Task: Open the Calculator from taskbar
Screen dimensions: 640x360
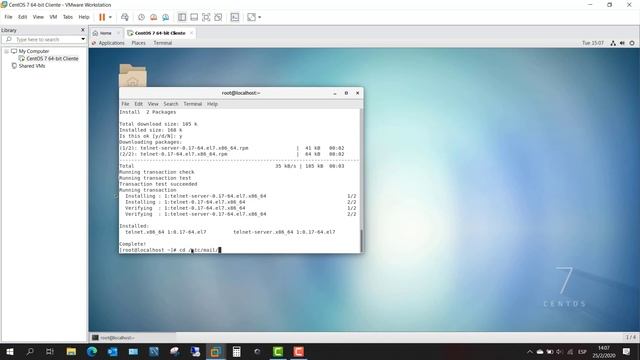Action: click(x=236, y=351)
